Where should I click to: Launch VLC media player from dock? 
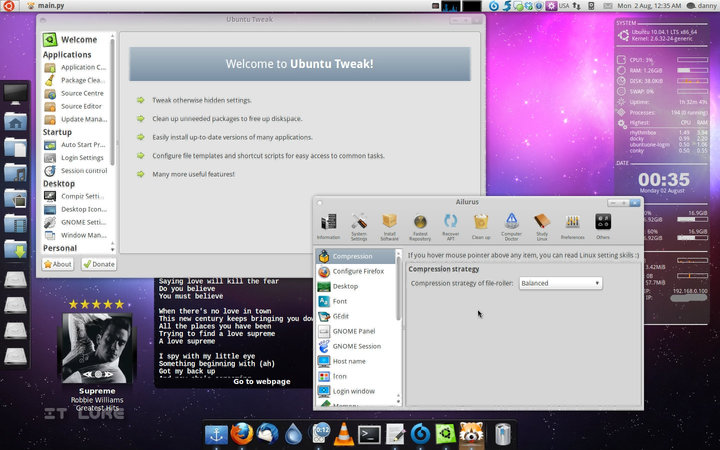click(343, 434)
